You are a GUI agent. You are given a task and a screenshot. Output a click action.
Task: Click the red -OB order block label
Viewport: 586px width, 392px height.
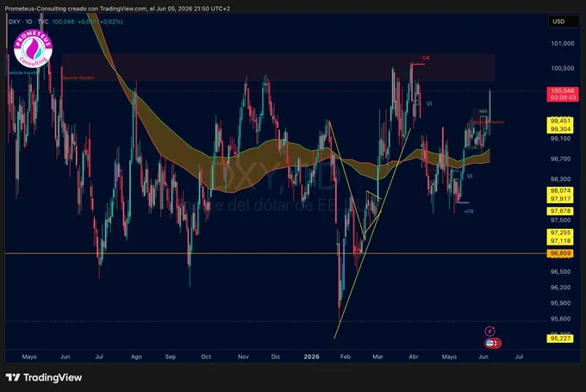[426, 58]
